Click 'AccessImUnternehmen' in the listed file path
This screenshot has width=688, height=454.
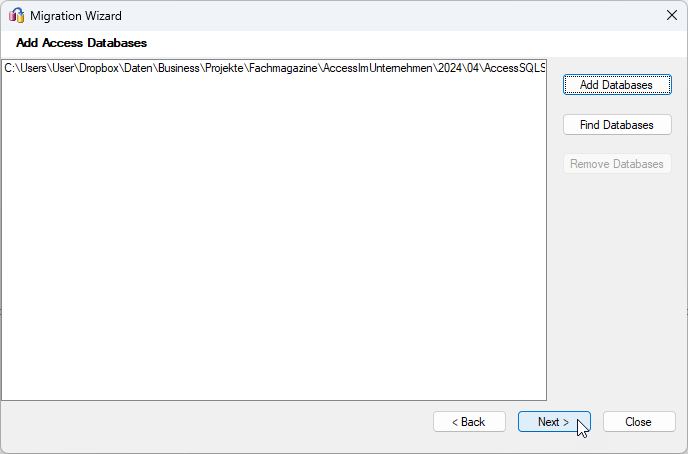pyautogui.click(x=373, y=68)
